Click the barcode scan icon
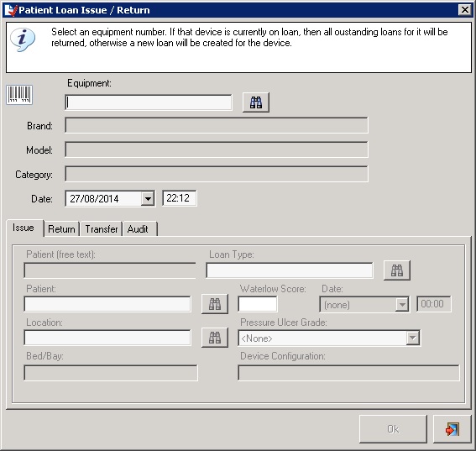 point(19,95)
